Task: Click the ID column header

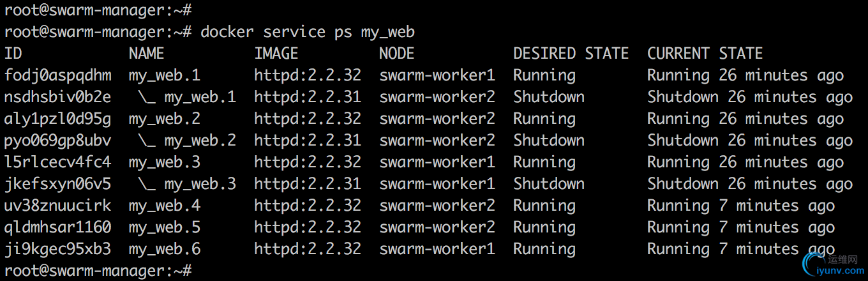Action: coord(13,54)
